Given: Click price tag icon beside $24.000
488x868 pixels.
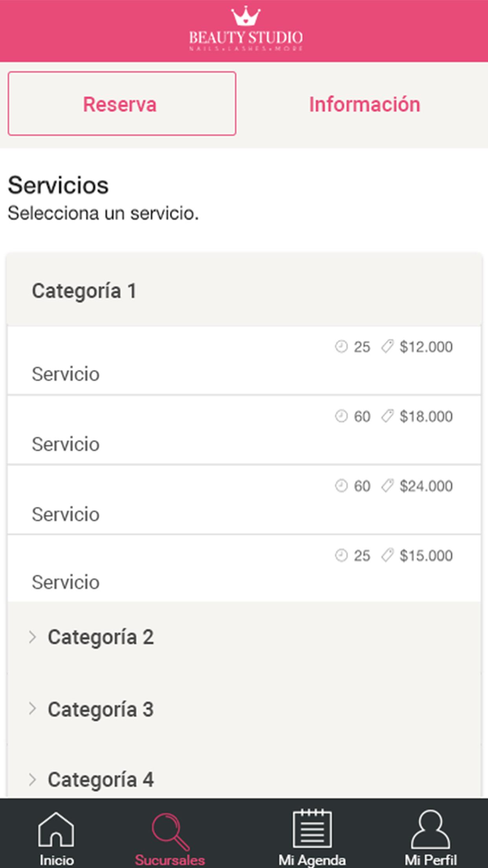Looking at the screenshot, I should 387,486.
